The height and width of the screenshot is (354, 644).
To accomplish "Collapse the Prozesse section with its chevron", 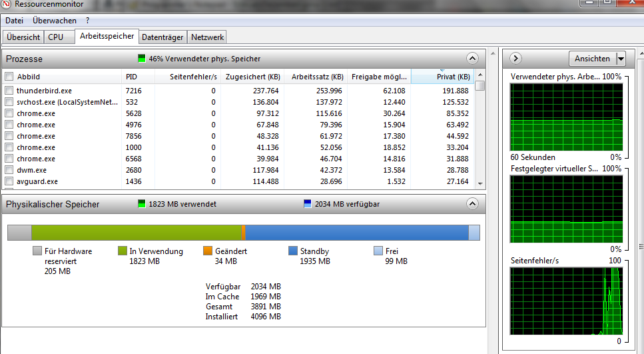I will [x=472, y=59].
